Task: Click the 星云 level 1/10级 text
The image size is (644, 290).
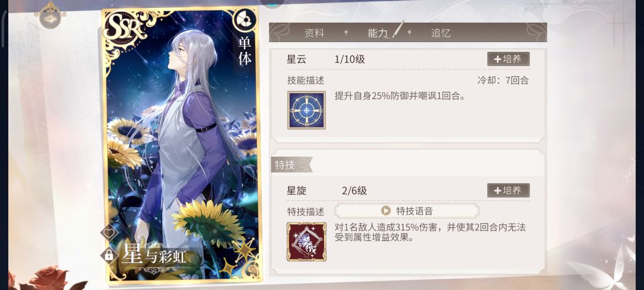Action: pyautogui.click(x=349, y=59)
